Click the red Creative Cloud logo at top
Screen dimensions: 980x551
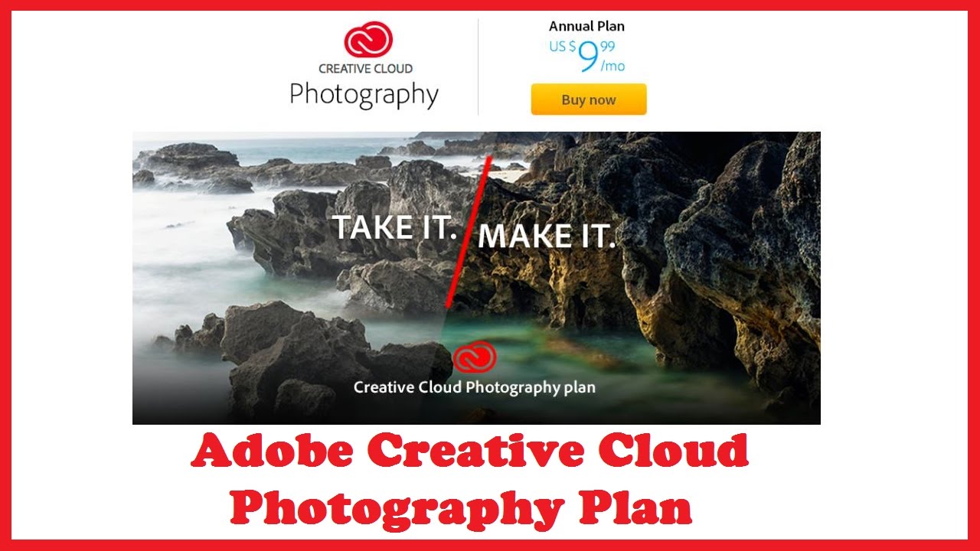[x=367, y=40]
